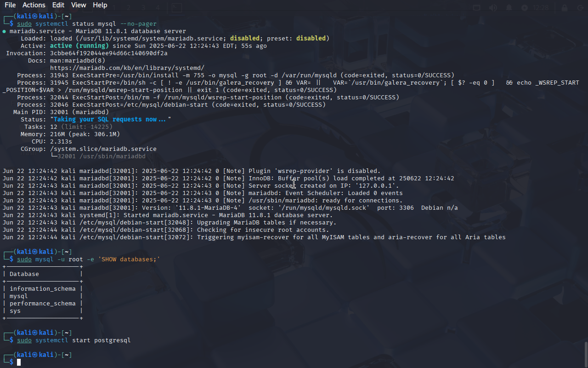Click the 'Database' table header
The width and height of the screenshot is (588, 368).
pyautogui.click(x=24, y=274)
